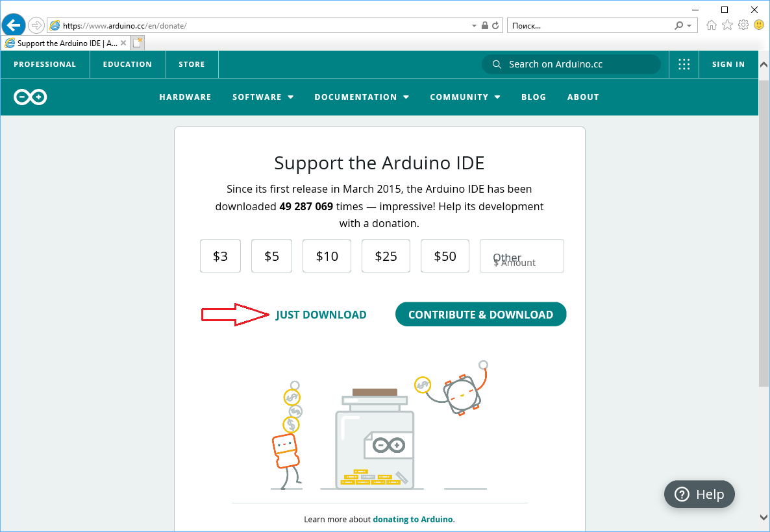
Task: Click the smiley feedback icon
Action: (x=759, y=25)
